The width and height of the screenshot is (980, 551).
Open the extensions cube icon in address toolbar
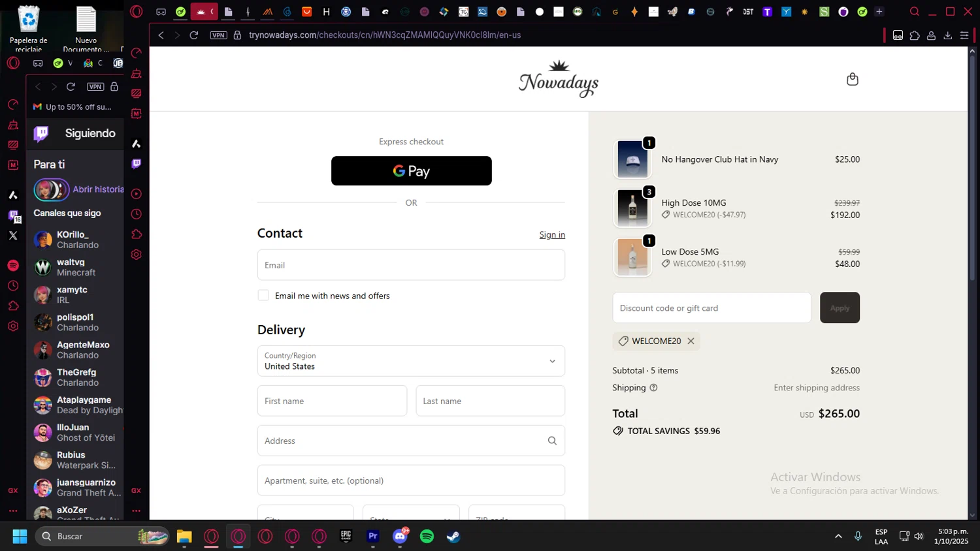[x=915, y=35]
